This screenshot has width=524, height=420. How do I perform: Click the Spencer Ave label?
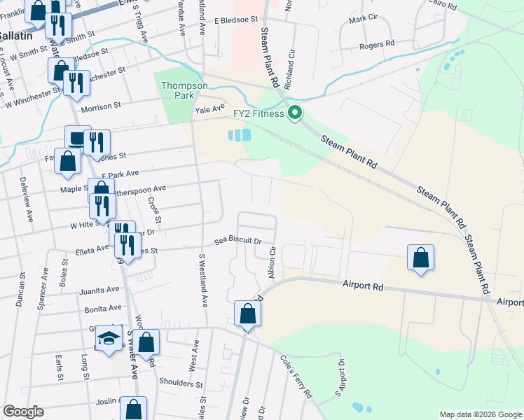[x=42, y=289]
